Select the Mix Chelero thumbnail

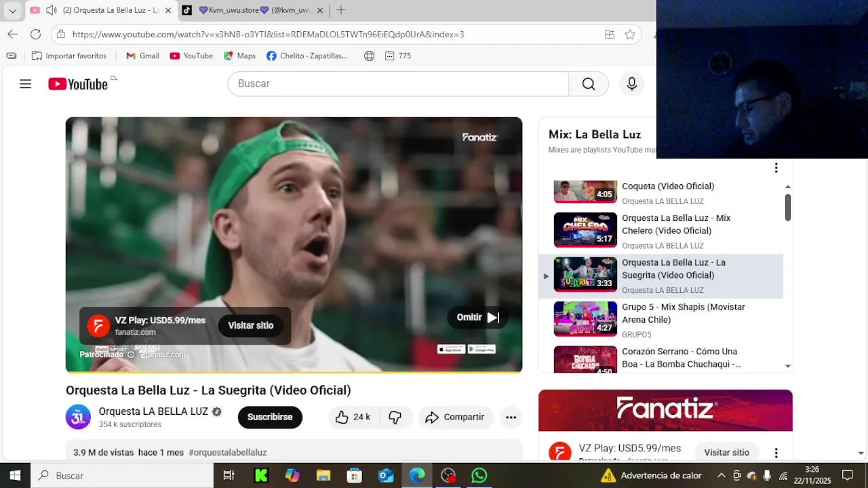pos(585,230)
